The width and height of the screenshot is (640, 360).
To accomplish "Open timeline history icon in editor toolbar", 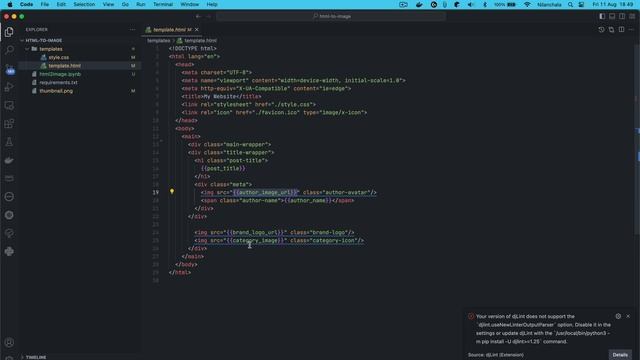I will [601, 29].
